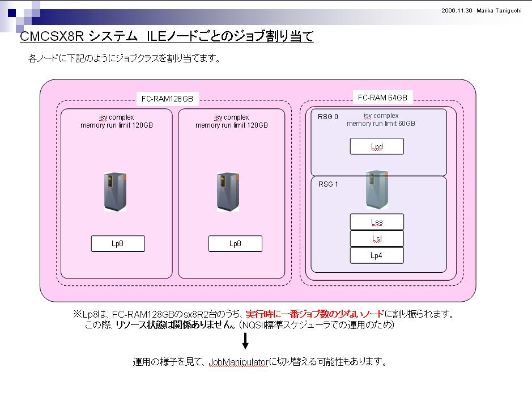Click 'isv complex' in middle node
Screen dimensions: 532x401
231,117
